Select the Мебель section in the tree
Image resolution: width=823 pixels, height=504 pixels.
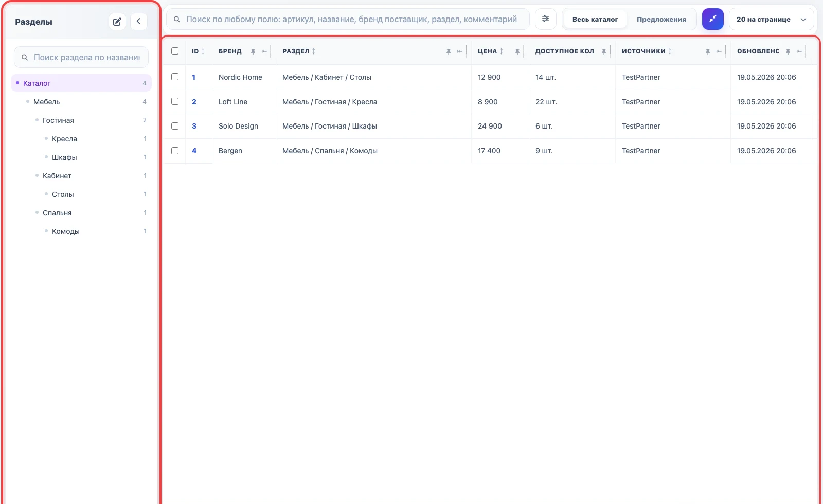click(81, 102)
